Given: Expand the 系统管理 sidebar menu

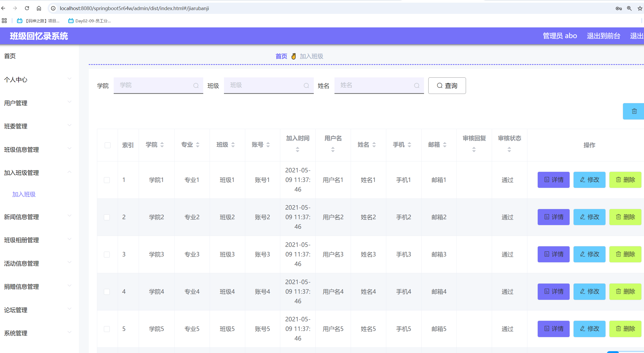Looking at the screenshot, I should [39, 333].
